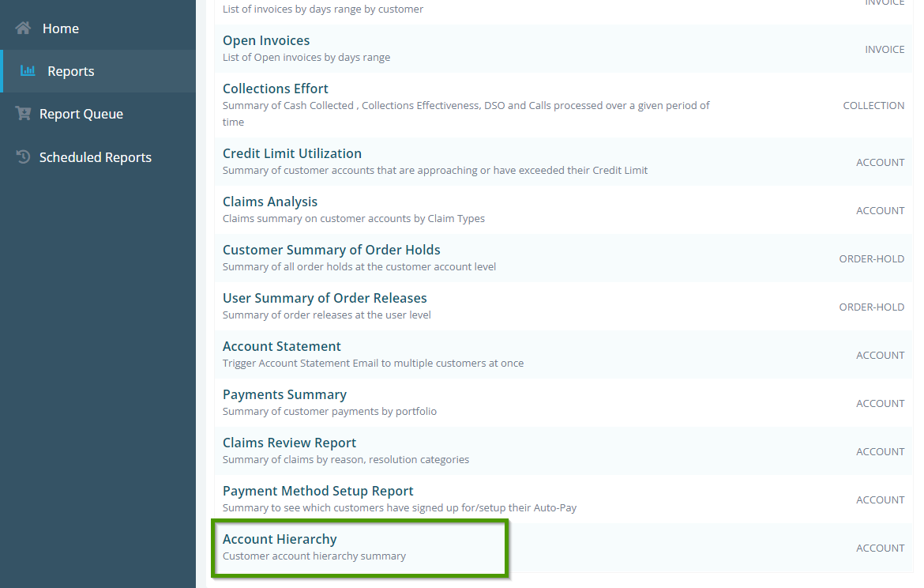Screen dimensions: 924x588
Task: Open Payment Method Setup Report
Action: tap(317, 492)
